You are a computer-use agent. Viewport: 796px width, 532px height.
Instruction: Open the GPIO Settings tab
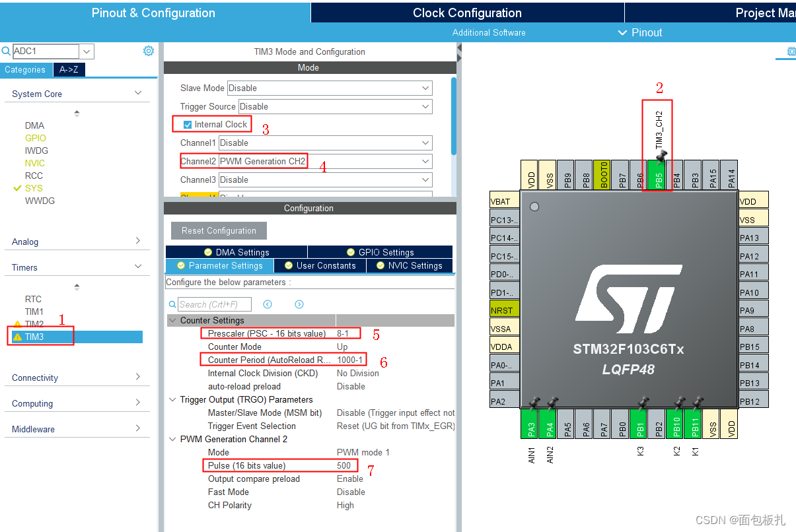point(380,252)
